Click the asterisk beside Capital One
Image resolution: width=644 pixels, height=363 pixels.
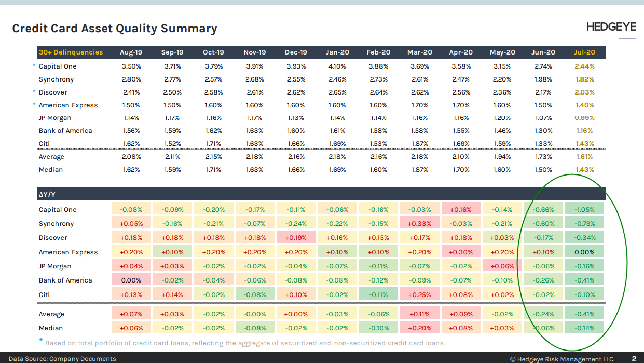(x=34, y=66)
